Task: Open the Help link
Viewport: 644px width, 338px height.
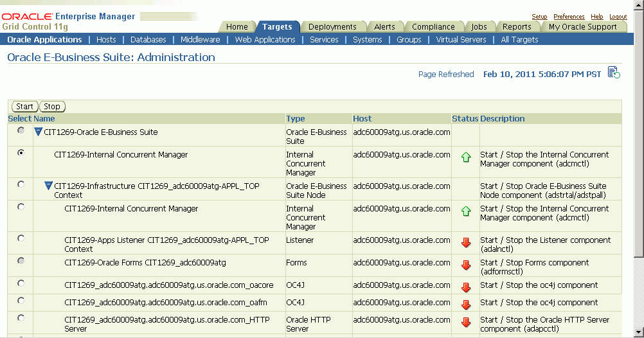Action: (597, 17)
